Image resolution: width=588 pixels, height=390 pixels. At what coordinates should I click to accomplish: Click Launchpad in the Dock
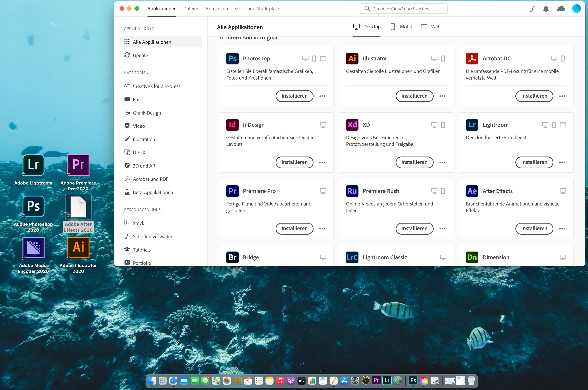pos(162,381)
